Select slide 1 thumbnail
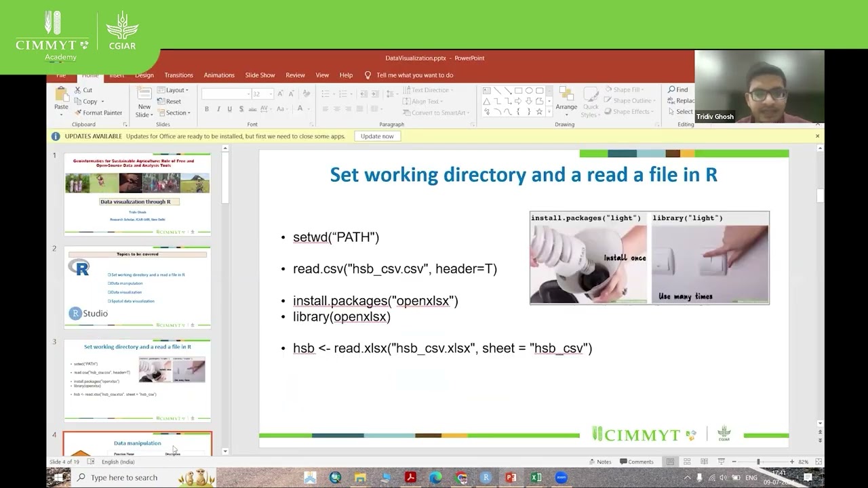The height and width of the screenshot is (488, 868). coord(138,195)
